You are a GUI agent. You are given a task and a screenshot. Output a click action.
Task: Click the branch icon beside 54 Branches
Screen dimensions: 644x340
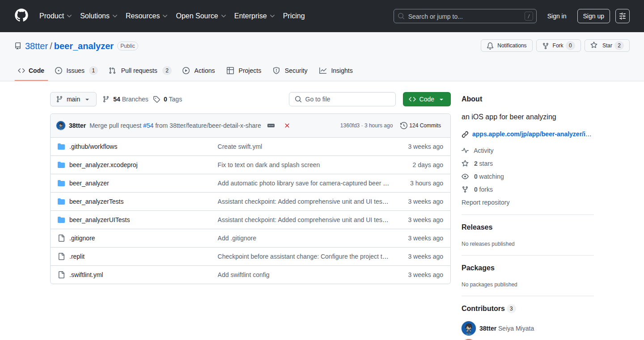pos(106,99)
